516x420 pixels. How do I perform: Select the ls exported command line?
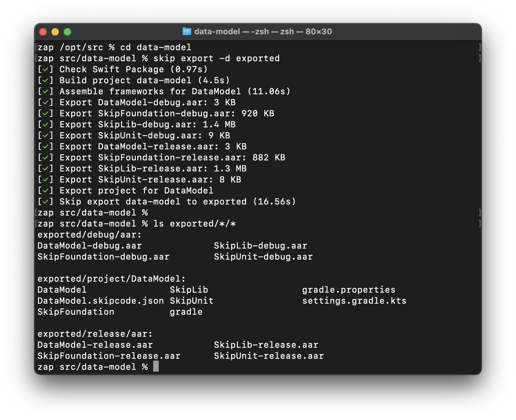196,223
